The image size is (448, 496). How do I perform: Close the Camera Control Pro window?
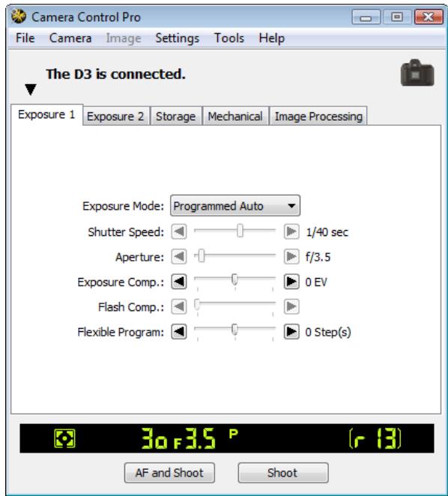point(429,16)
